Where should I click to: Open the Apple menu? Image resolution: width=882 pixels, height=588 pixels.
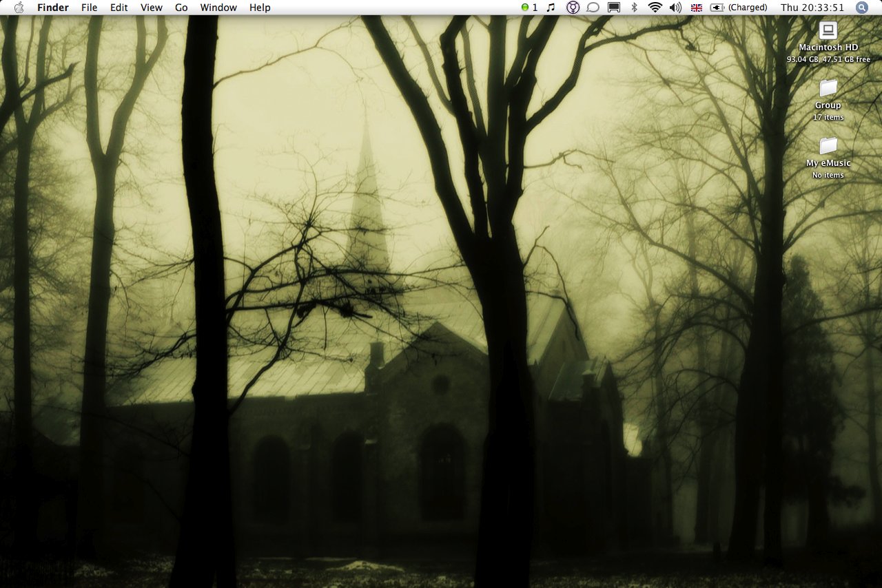[19, 8]
